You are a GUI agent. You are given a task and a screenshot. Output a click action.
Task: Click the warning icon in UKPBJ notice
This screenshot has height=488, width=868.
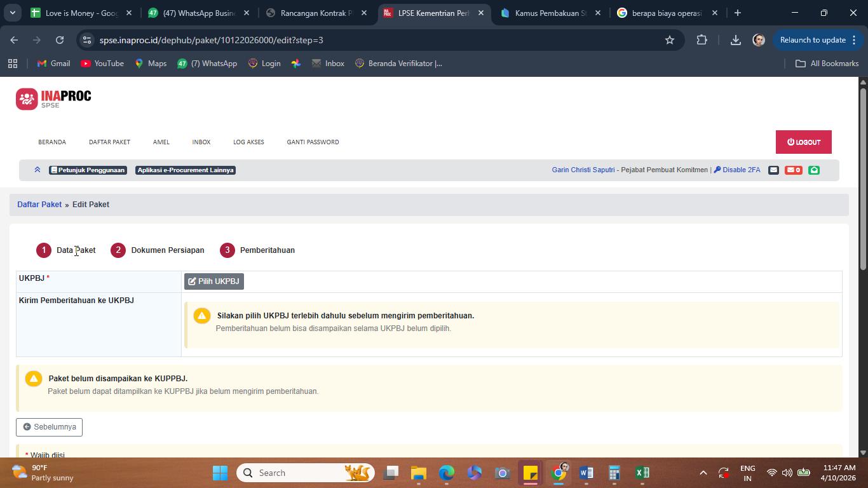pyautogui.click(x=202, y=316)
